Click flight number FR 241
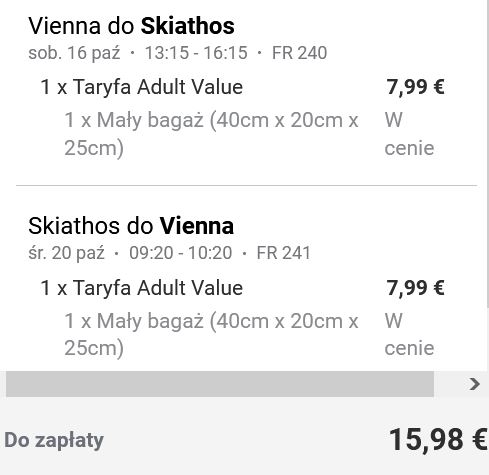Viewport: 489px width, 475px height. (x=283, y=253)
